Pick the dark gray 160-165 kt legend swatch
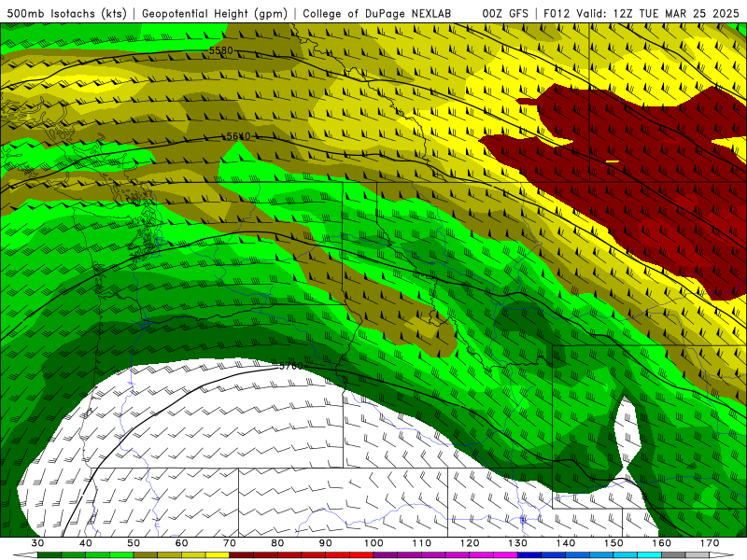Screen dimensions: 747x560 pos(672,554)
